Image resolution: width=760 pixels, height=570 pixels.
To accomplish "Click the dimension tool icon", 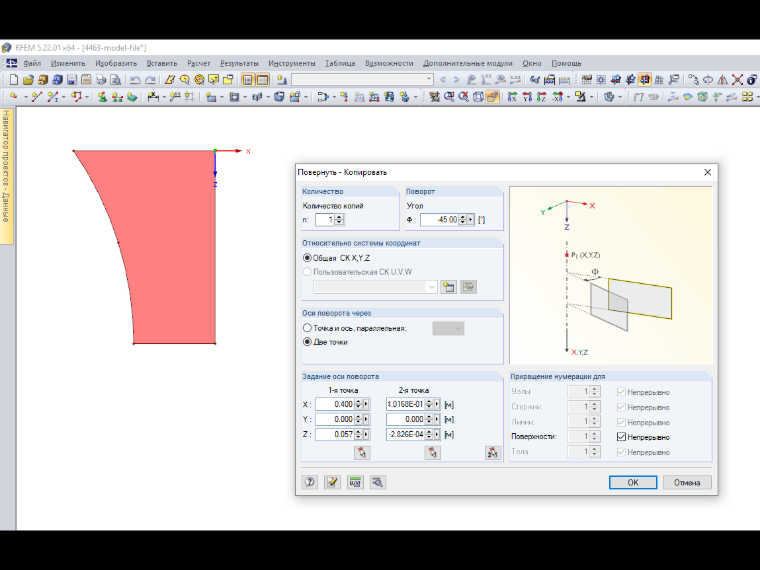I will click(x=153, y=97).
